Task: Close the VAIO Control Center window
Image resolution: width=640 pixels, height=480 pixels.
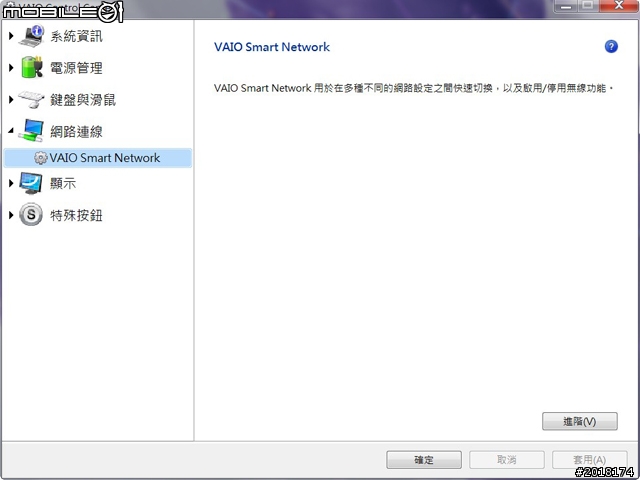Action: pos(619,6)
